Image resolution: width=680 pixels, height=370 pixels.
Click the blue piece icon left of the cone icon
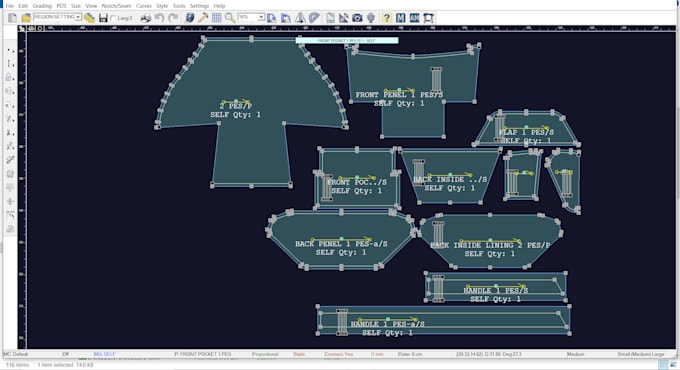coord(286,18)
